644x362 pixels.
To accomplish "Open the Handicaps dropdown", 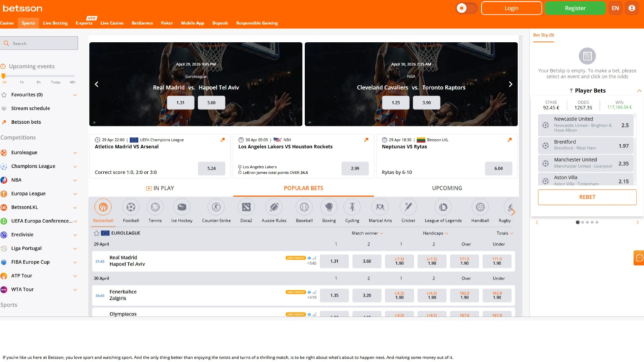I will coord(435,233).
